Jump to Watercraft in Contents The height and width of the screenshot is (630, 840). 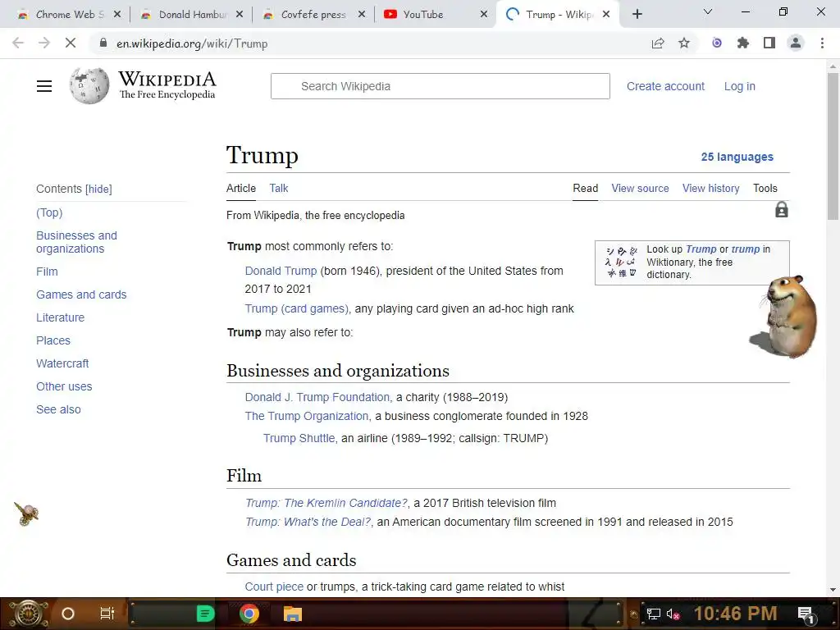62,363
